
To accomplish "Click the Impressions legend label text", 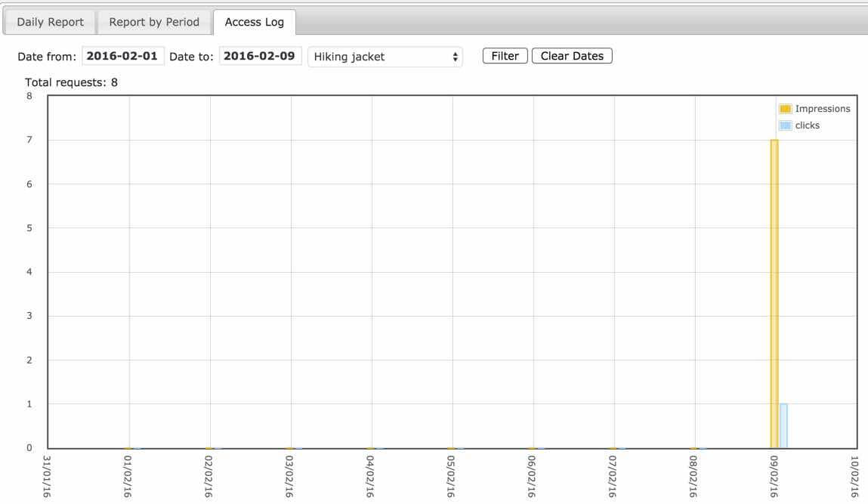I will pos(822,109).
